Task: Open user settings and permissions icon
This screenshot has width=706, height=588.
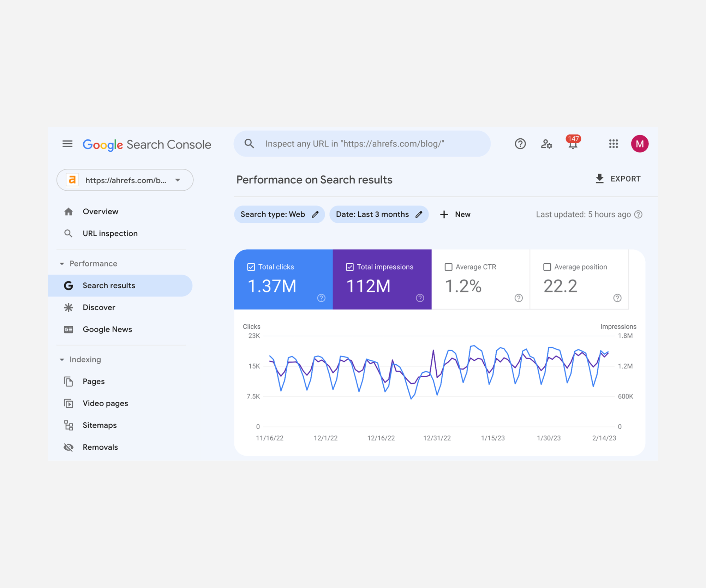Action: pos(546,144)
